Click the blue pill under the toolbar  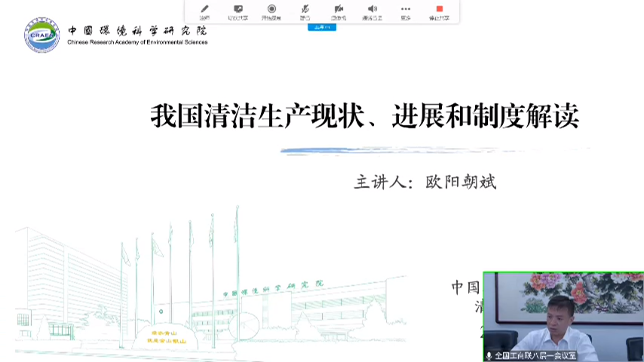[322, 27]
